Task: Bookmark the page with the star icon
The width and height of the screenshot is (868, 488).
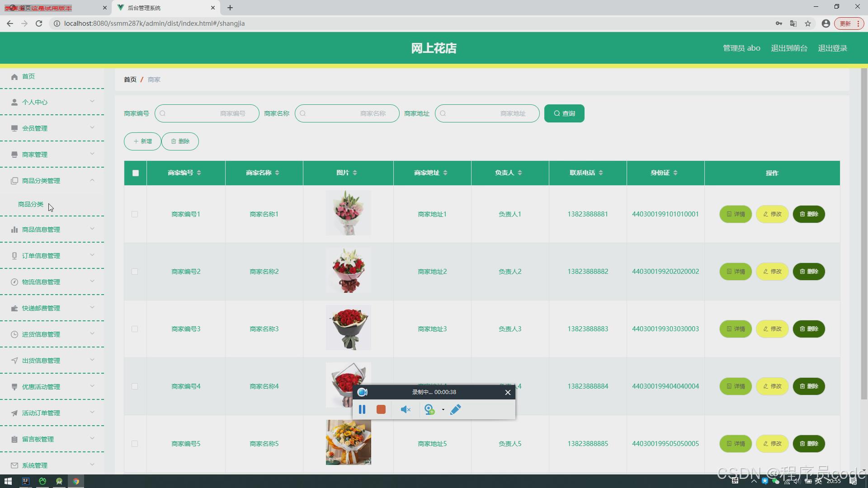Action: (x=807, y=23)
